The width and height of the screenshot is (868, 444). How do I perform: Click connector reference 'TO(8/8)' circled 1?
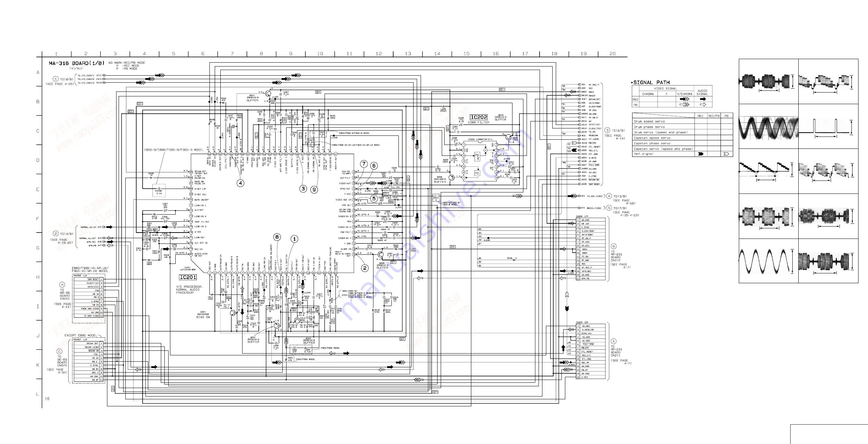tap(63, 79)
